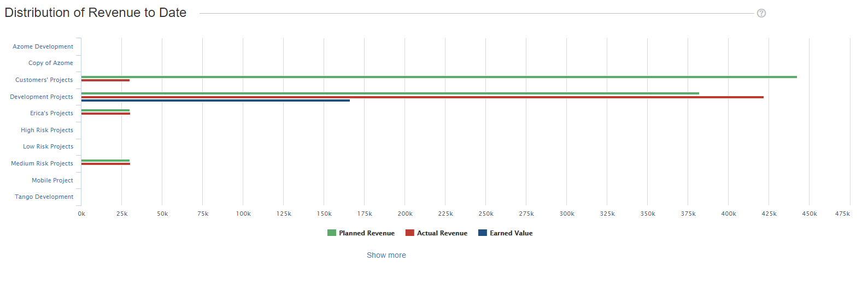
Task: Toggle Earned Value legend series
Action: click(511, 233)
